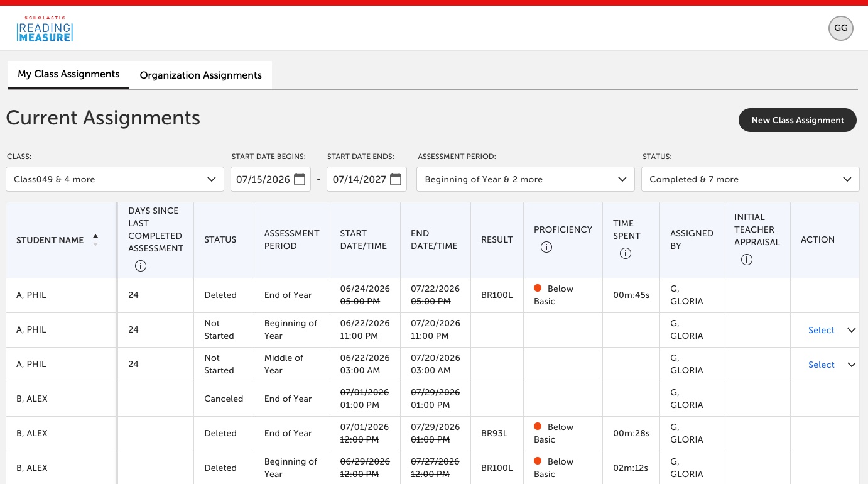Screen dimensions: 868x484
Task: Edit the 07/14/2027 end date field
Action: pyautogui.click(x=359, y=179)
